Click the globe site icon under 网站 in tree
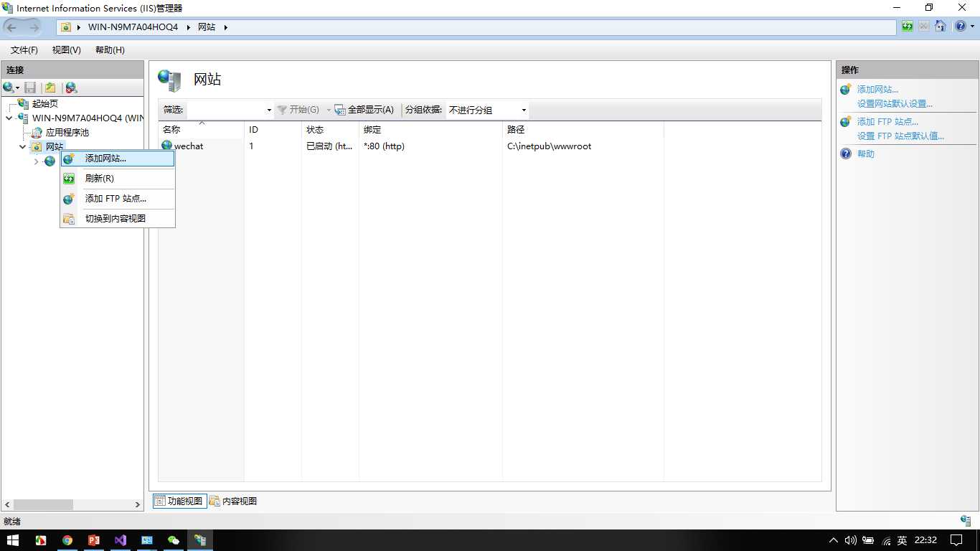Viewport: 980px width, 551px height. pyautogui.click(x=50, y=161)
